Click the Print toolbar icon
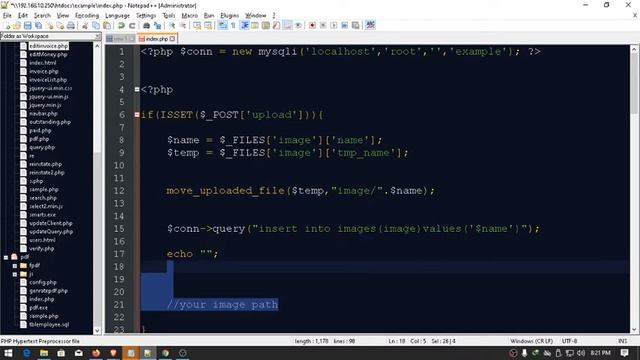 [71, 25]
